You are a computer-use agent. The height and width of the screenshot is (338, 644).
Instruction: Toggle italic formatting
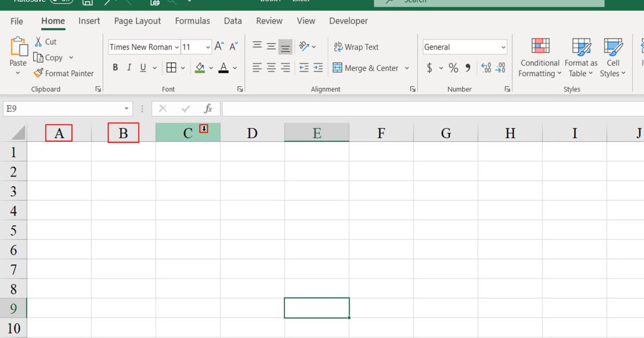coord(129,68)
